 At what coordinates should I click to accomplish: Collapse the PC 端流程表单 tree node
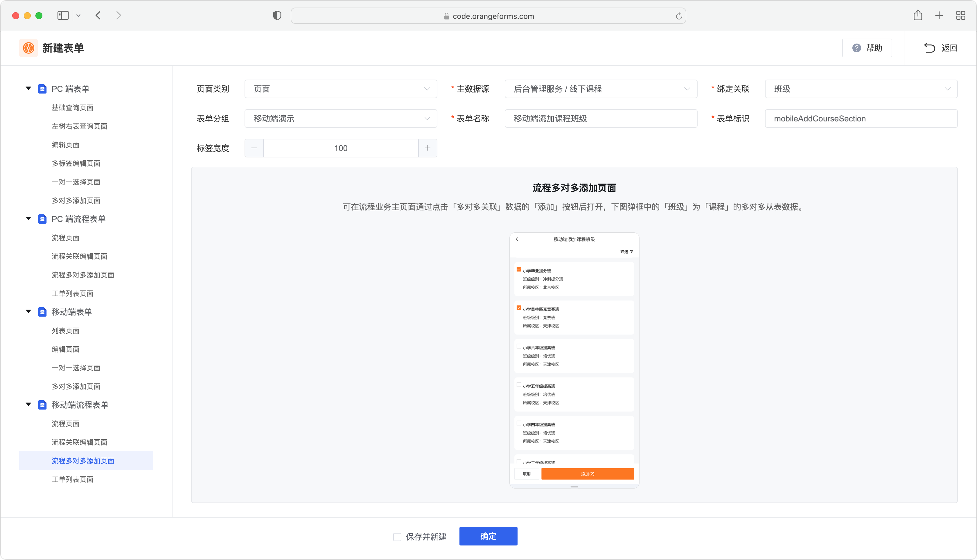[x=28, y=218]
